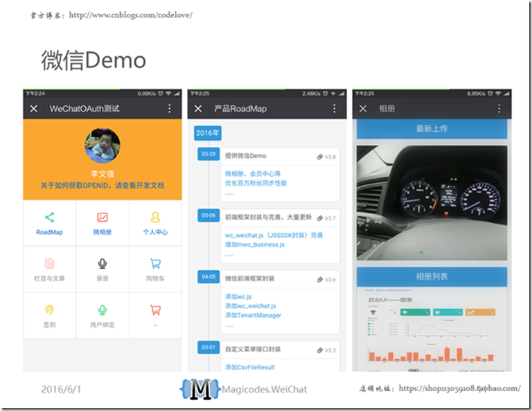Screen dimensions: 532x411
Task: Open wc_weichat.js (JSSSDK封装) 完善 link
Action: click(274, 235)
